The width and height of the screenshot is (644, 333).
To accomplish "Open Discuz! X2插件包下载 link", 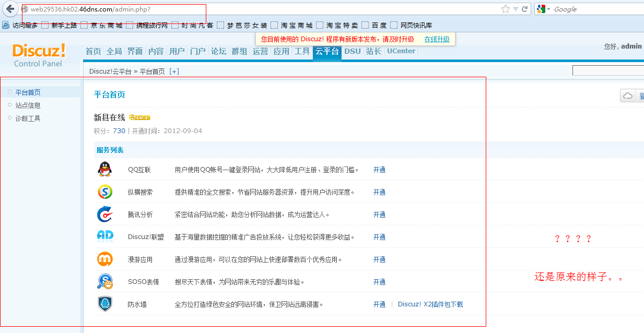I will (430, 304).
